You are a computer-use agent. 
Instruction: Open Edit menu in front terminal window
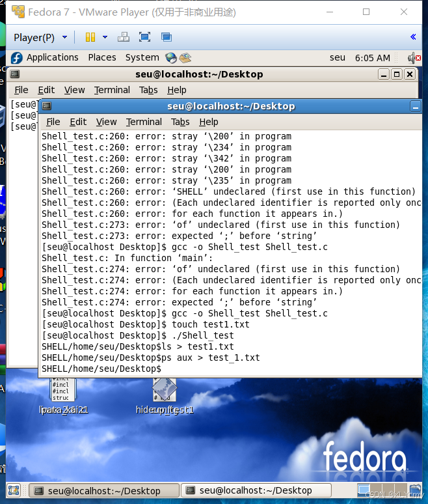point(78,122)
